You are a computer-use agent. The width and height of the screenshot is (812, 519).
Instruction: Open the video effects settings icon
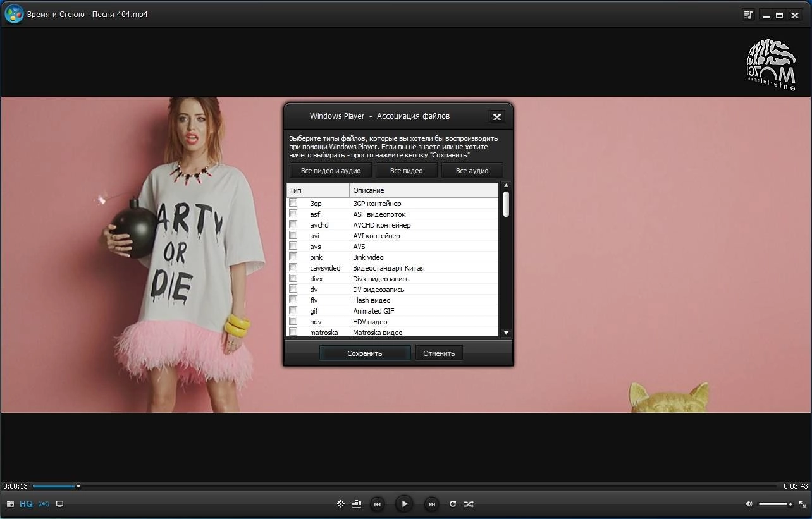[341, 504]
